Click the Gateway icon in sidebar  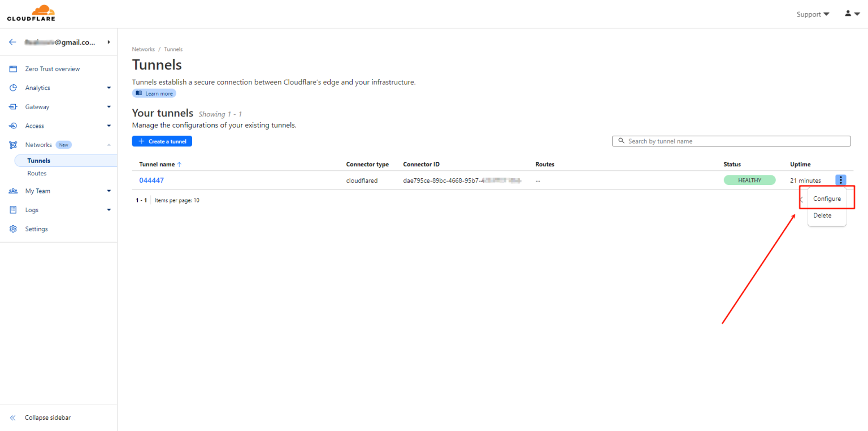coord(13,107)
